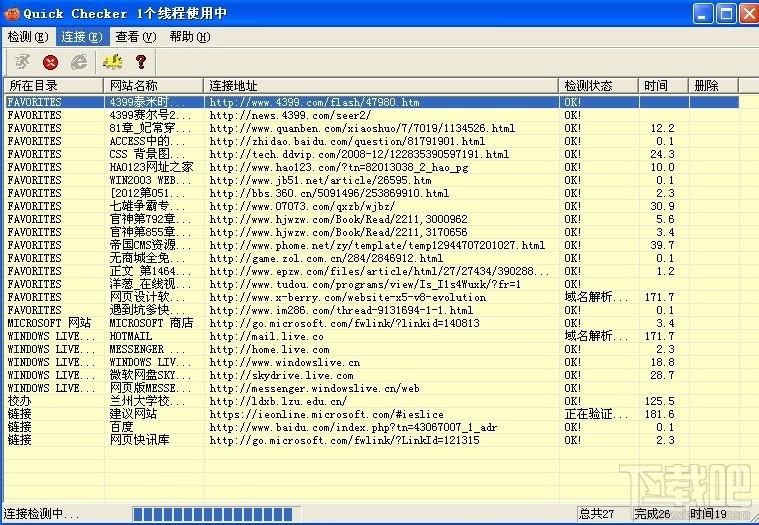Sort by 检测状态 column header

598,86
